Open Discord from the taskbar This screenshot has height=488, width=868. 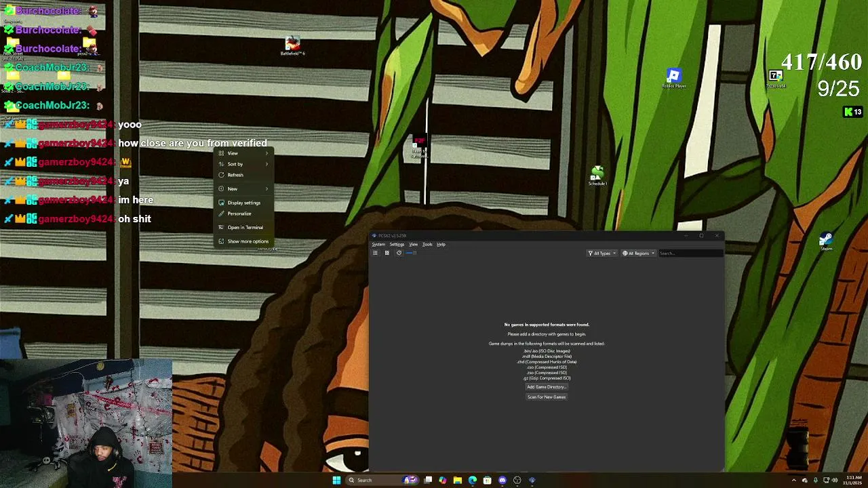coord(502,480)
